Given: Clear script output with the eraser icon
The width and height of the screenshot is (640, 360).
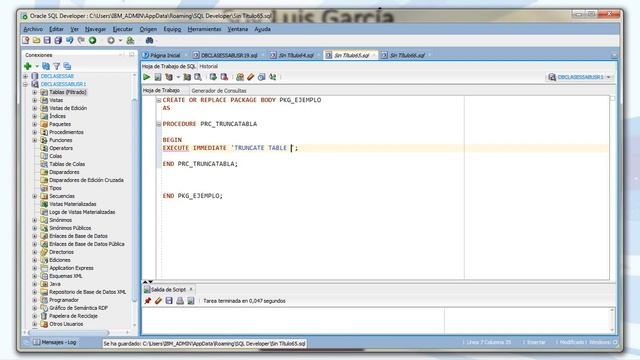Looking at the screenshot, I should (x=158, y=301).
